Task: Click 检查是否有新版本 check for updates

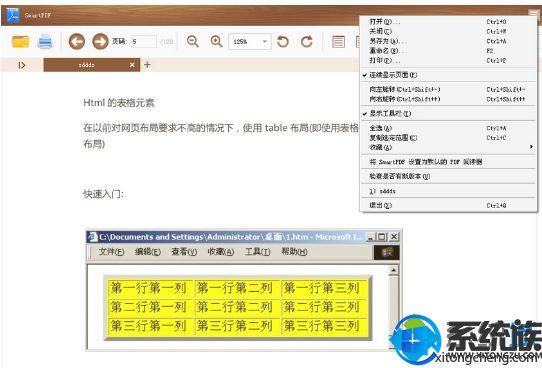Action: click(x=449, y=176)
